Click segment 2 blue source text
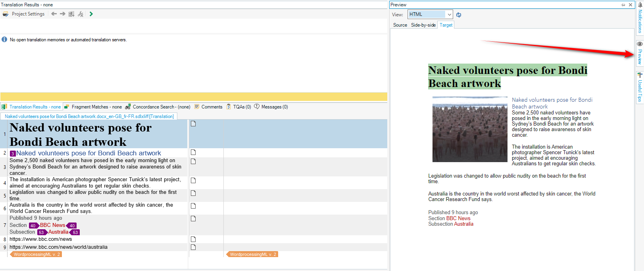The image size is (644, 271). 88,153
